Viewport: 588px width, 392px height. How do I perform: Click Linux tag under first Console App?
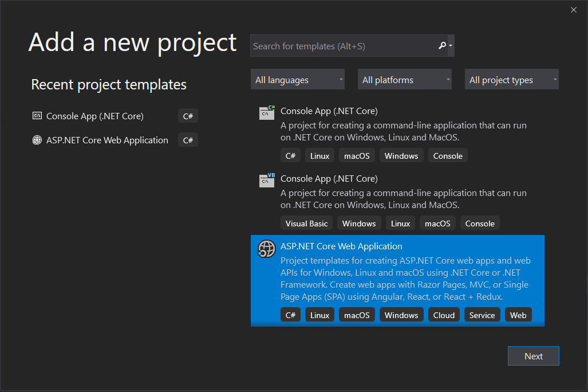click(x=319, y=156)
